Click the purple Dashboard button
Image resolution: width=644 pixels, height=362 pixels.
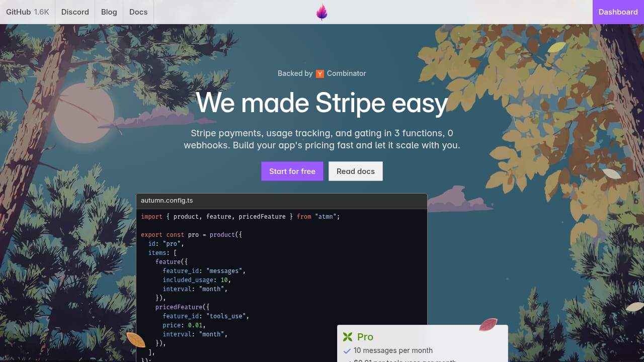(x=618, y=12)
